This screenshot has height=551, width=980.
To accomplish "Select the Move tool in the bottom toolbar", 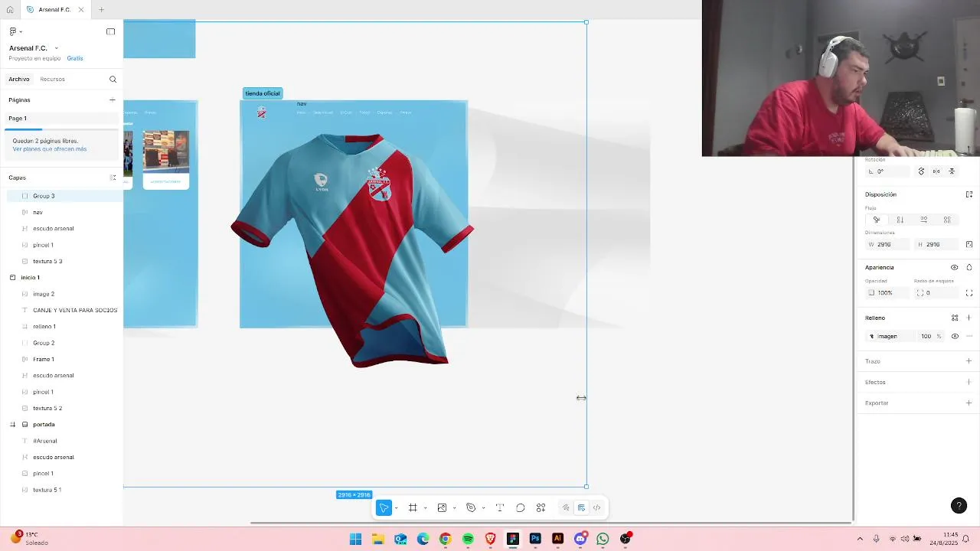I will pyautogui.click(x=384, y=507).
